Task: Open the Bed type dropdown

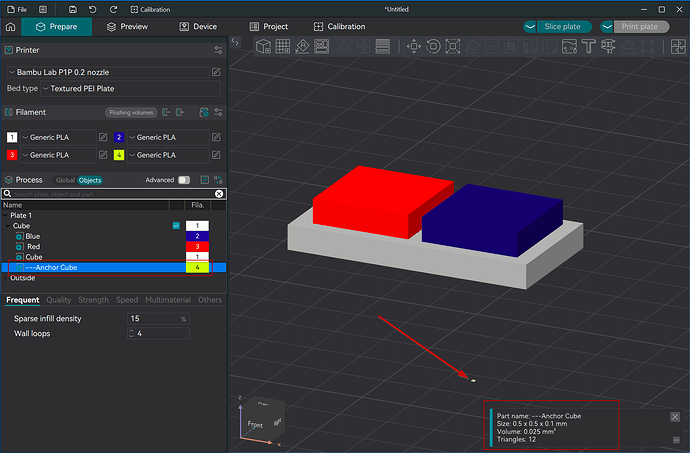Action: pos(130,88)
